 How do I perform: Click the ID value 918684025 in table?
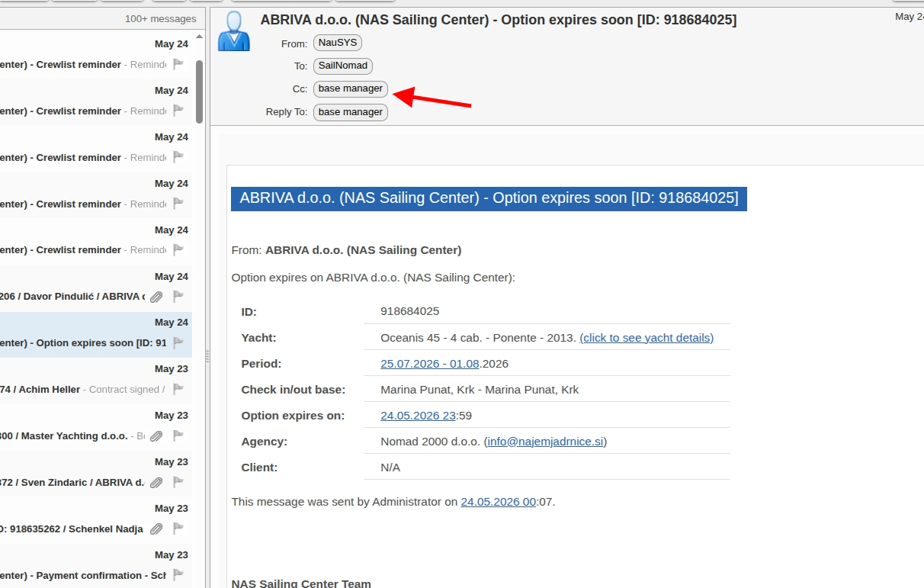410,311
